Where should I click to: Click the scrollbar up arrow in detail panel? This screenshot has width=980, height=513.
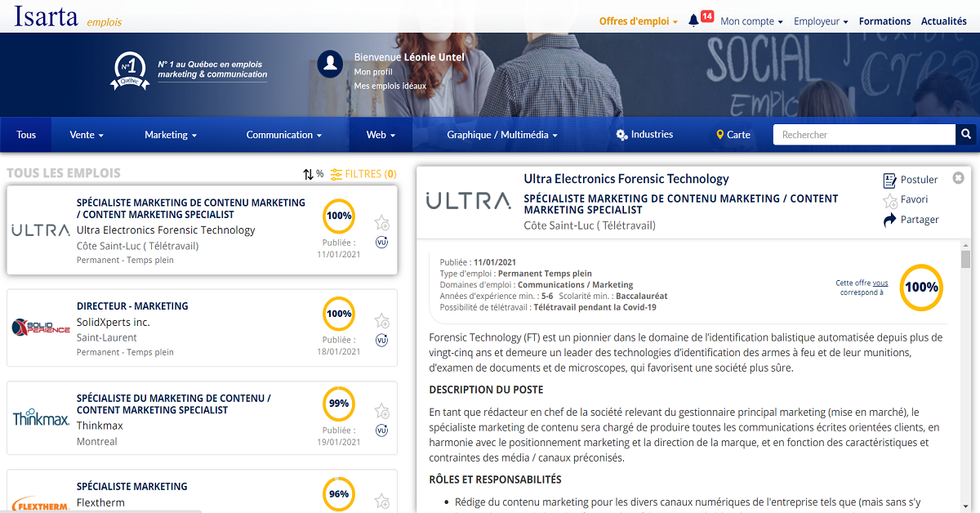click(x=965, y=247)
